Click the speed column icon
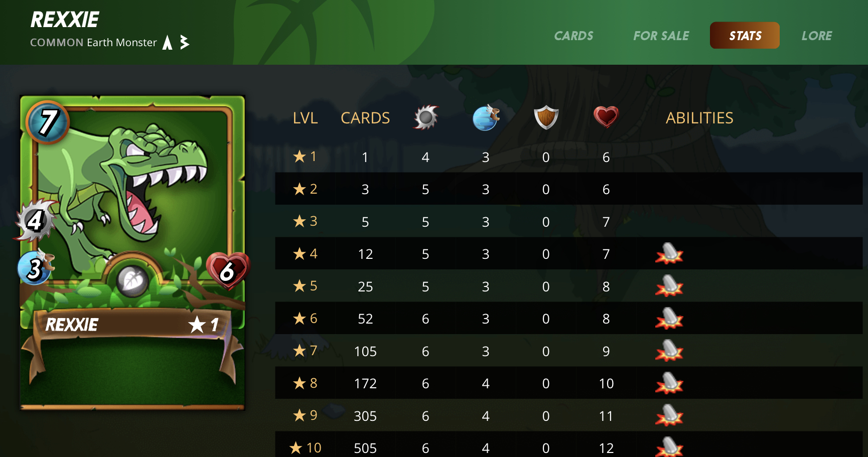868x457 pixels. 486,118
